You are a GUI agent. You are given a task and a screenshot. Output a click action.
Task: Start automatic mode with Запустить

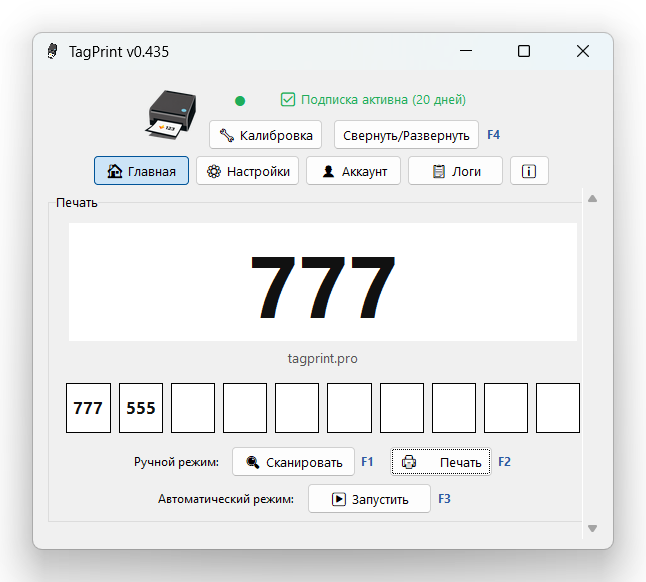[x=369, y=499]
